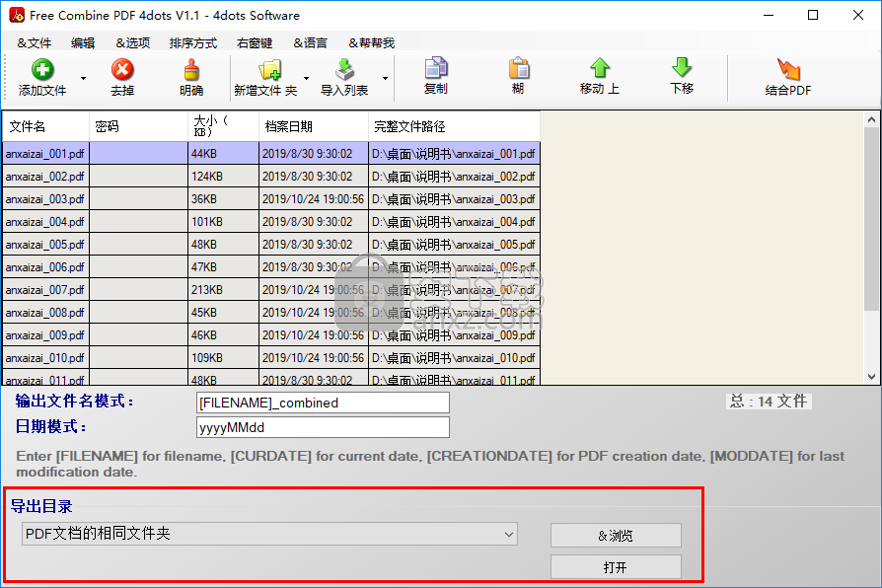Select the anxaizai_003.pdf file name

point(45,199)
